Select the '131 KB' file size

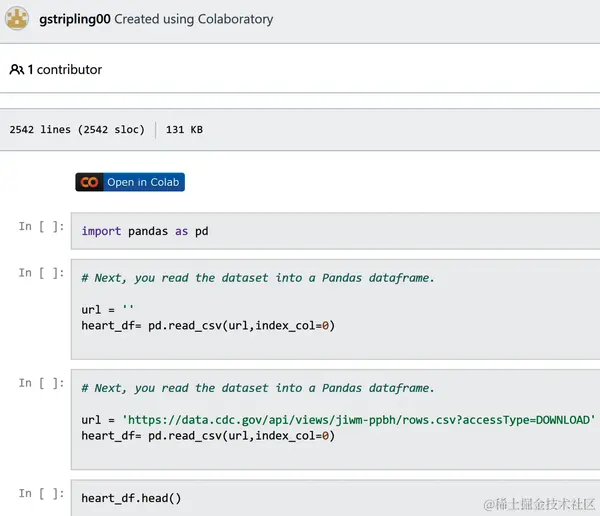[x=184, y=130]
